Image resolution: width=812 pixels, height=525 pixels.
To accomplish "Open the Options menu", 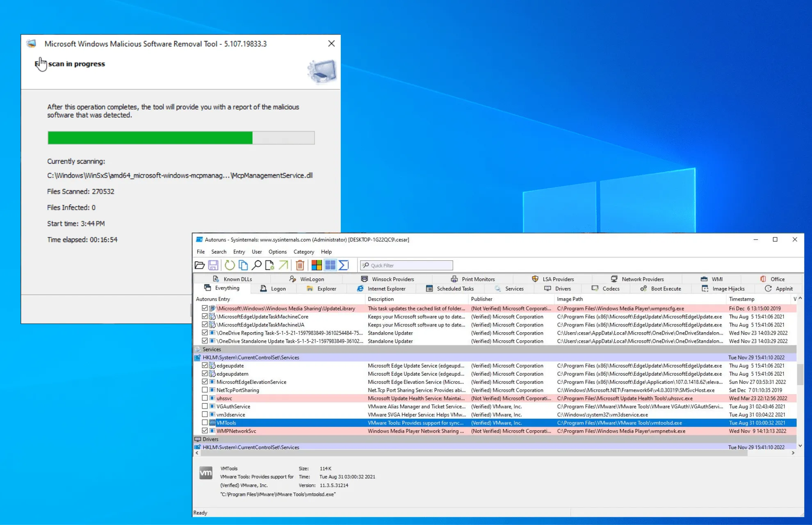I will tap(278, 252).
